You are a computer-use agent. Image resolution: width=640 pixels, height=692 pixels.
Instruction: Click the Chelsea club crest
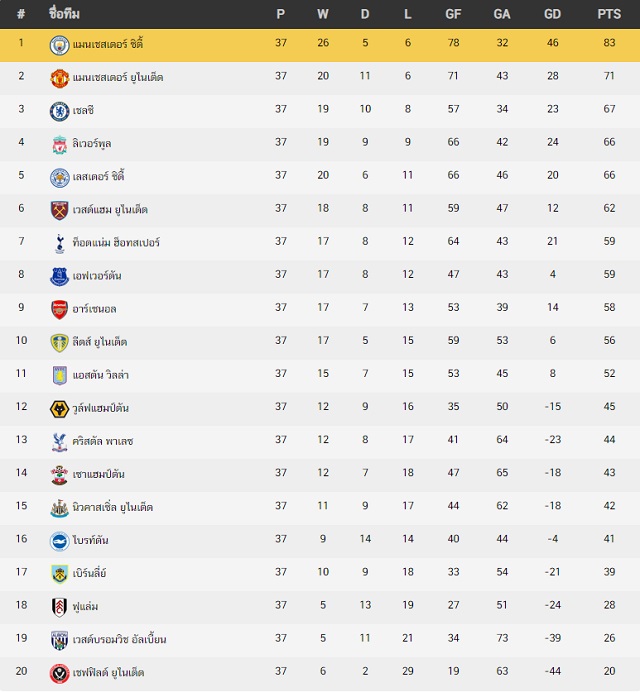pyautogui.click(x=59, y=112)
